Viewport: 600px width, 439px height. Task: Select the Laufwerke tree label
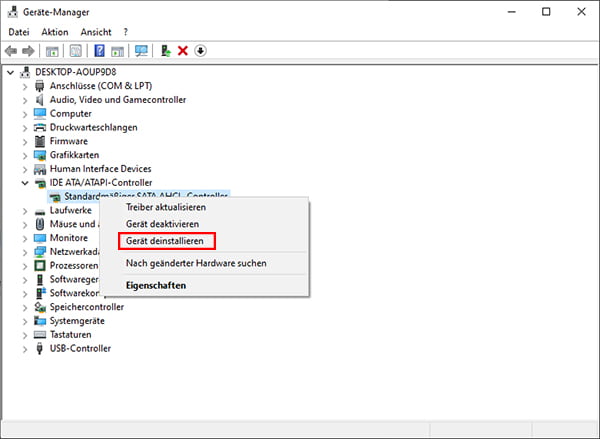point(71,210)
